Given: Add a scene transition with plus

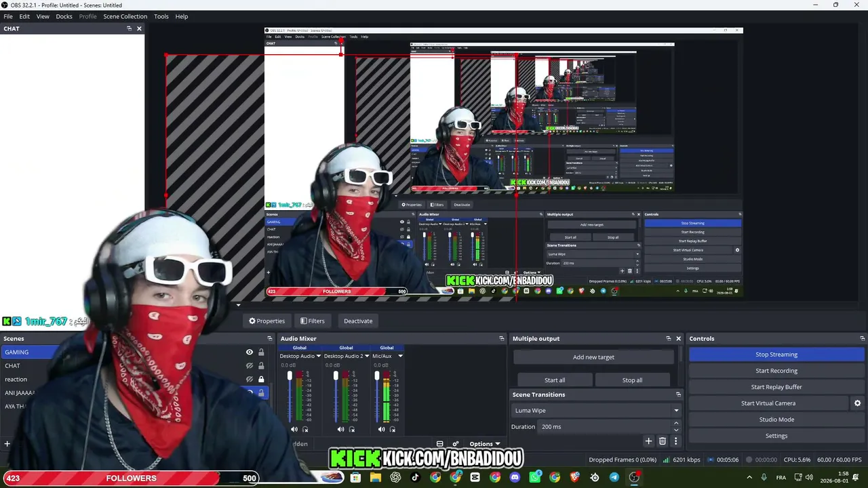Looking at the screenshot, I should point(648,441).
